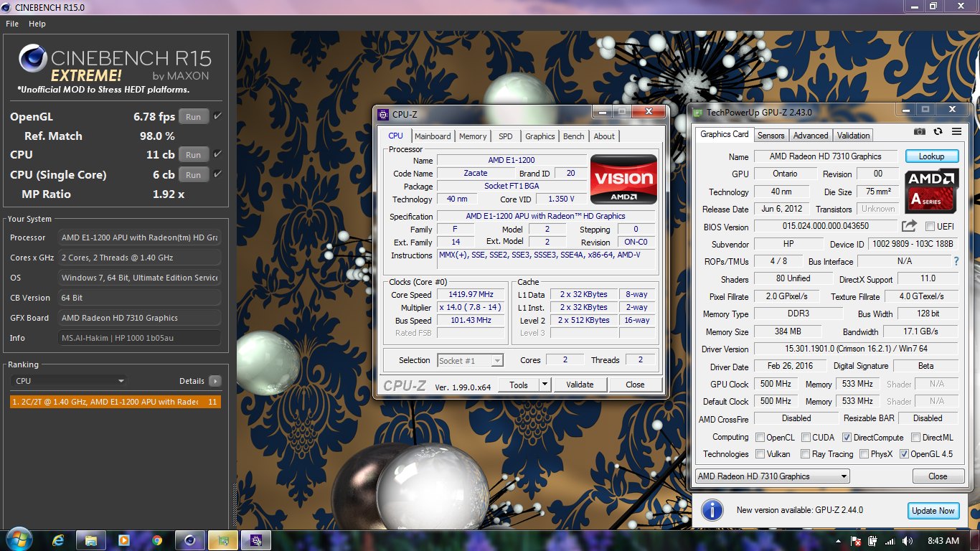Toggle the Ray Tracing checkbox
This screenshot has height=551, width=980.
pos(805,453)
